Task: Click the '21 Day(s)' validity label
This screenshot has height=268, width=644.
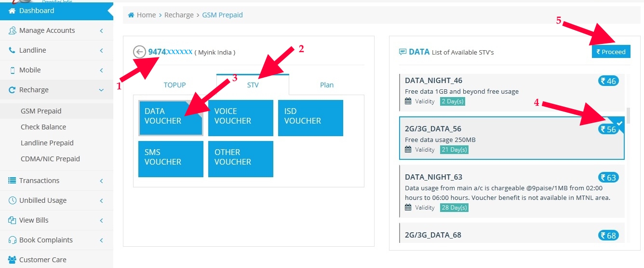Action: coord(454,150)
